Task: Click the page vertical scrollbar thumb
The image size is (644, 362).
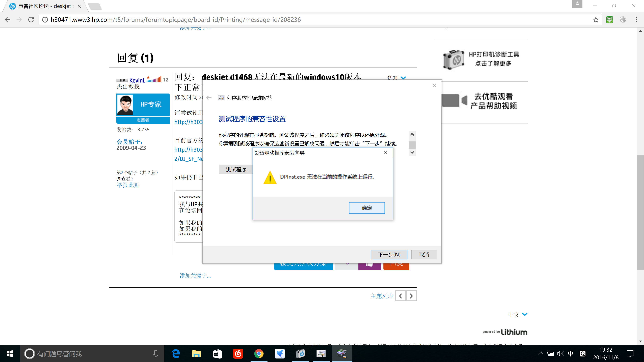Action: tap(640, 212)
